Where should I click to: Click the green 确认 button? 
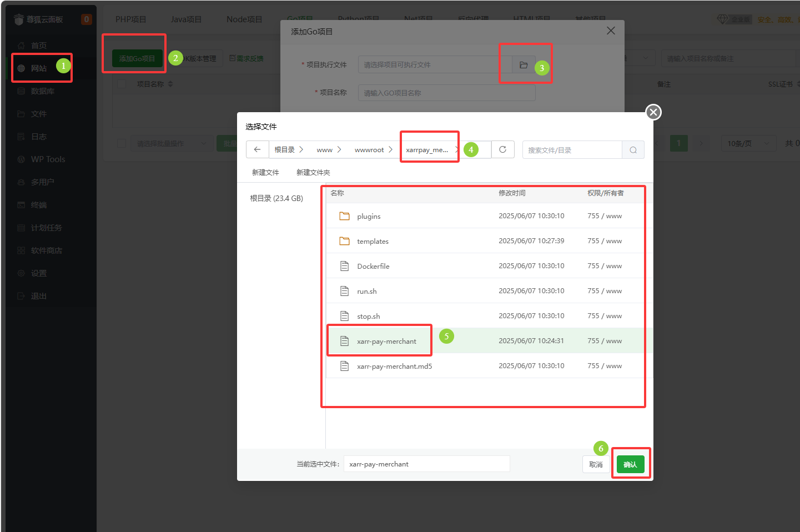pos(630,464)
